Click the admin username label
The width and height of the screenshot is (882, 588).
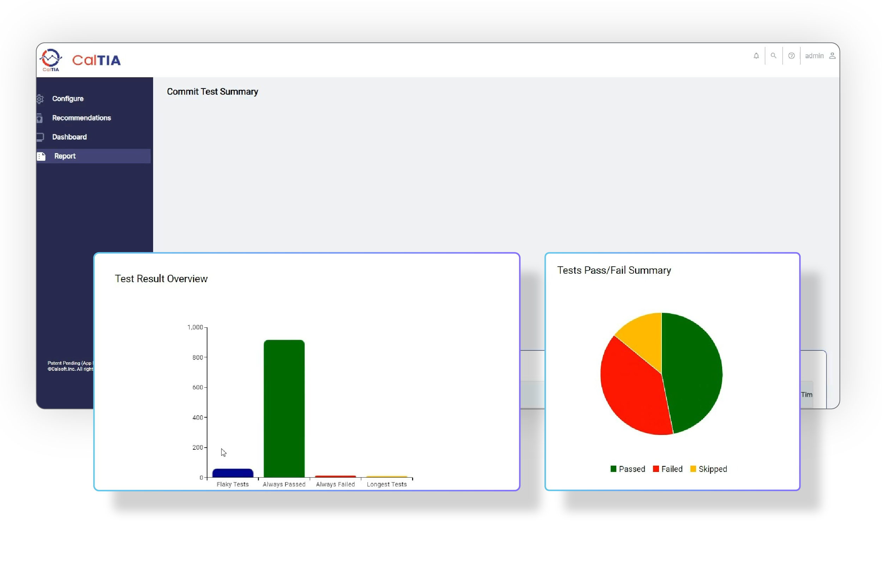pos(814,56)
